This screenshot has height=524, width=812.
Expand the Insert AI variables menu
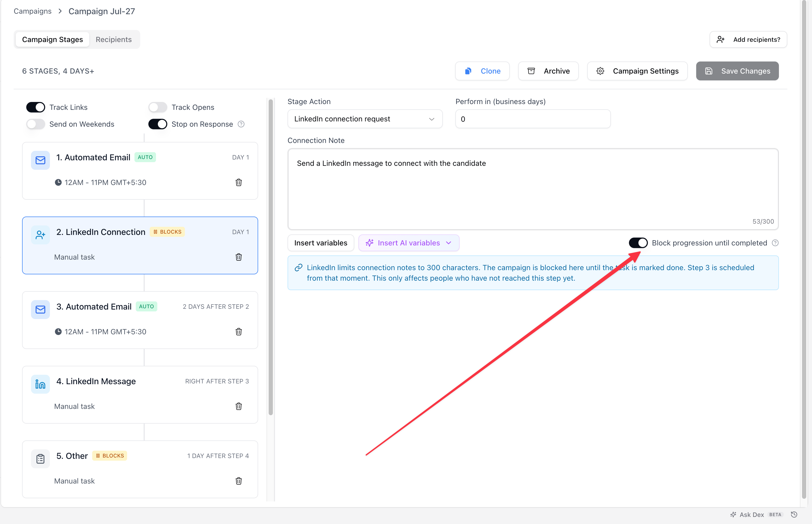[x=409, y=243]
